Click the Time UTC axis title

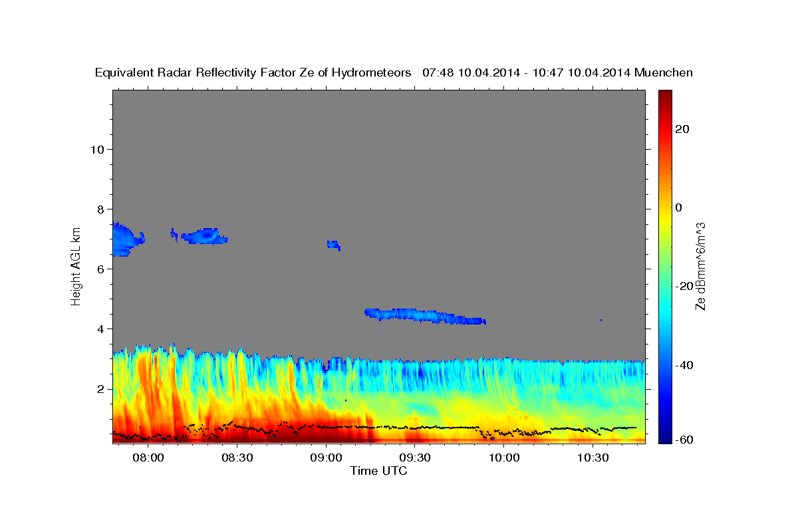(x=378, y=471)
